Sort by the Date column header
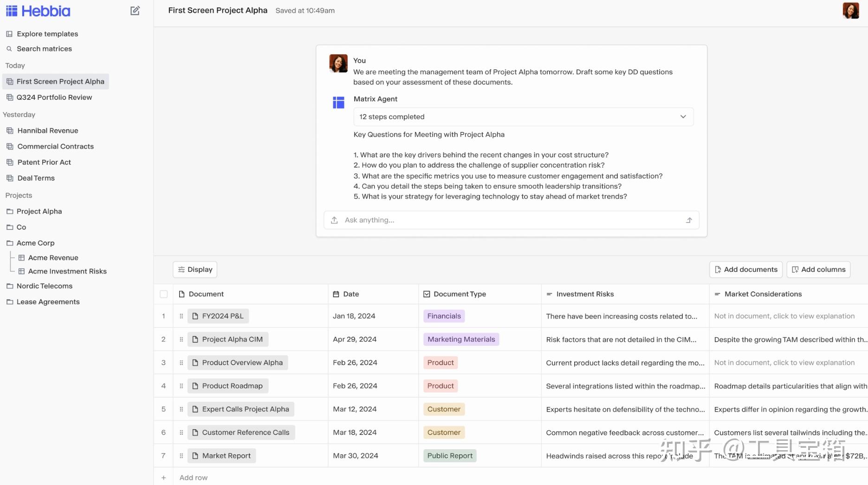This screenshot has height=485, width=868. [351, 294]
